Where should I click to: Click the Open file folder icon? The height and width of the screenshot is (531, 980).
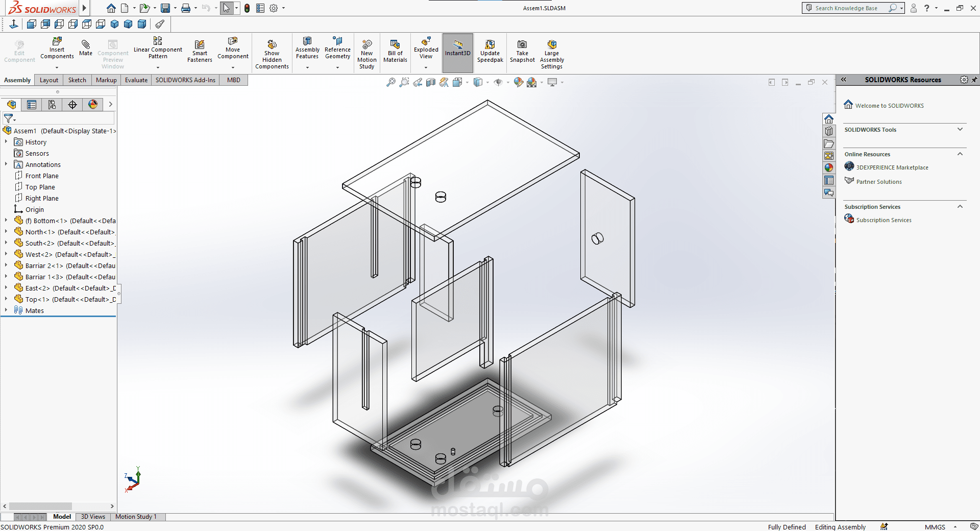144,8
